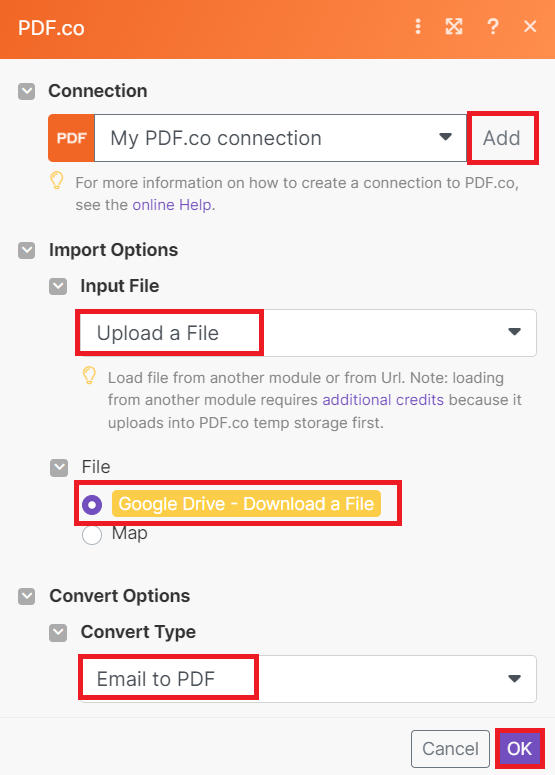Open the Upload a File dropdown
The width and height of the screenshot is (555, 775).
[306, 333]
